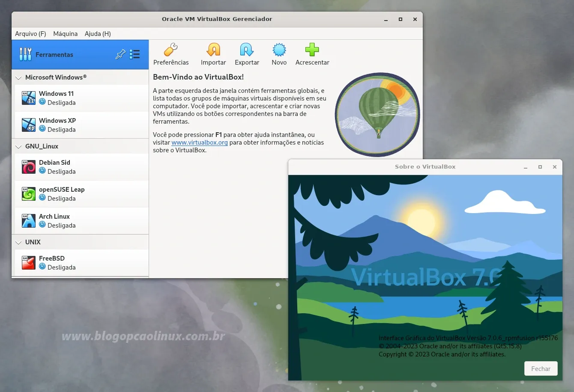Select the Arch Linux machine name

(x=54, y=217)
